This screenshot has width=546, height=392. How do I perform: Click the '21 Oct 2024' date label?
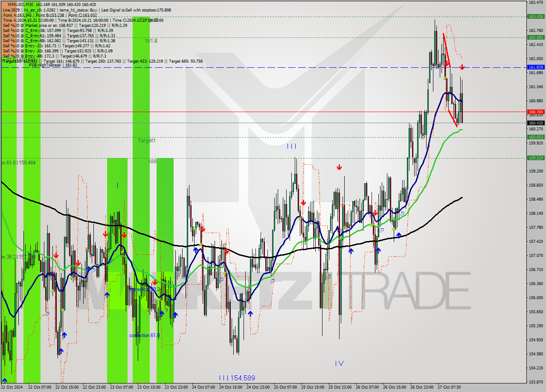12,388
